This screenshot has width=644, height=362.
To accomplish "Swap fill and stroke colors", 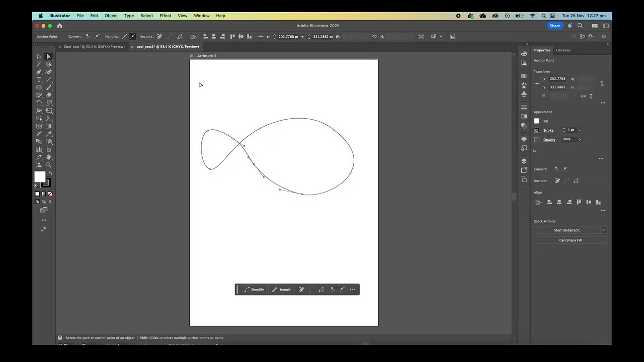I will [50, 173].
